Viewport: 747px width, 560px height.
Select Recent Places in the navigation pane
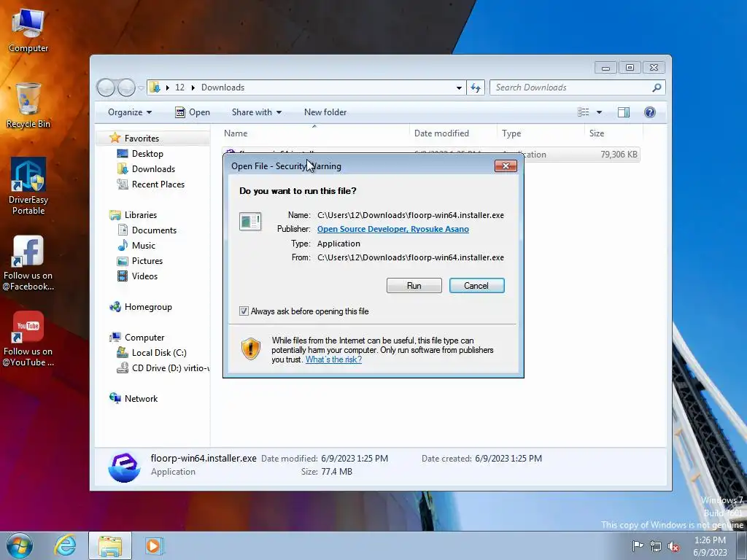click(158, 184)
